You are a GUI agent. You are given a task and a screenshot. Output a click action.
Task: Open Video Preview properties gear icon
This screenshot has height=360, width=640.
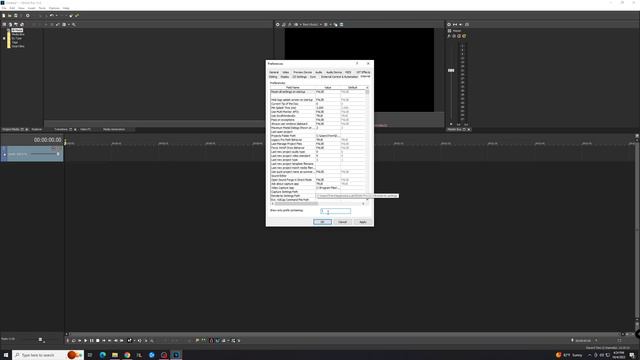pos(278,24)
